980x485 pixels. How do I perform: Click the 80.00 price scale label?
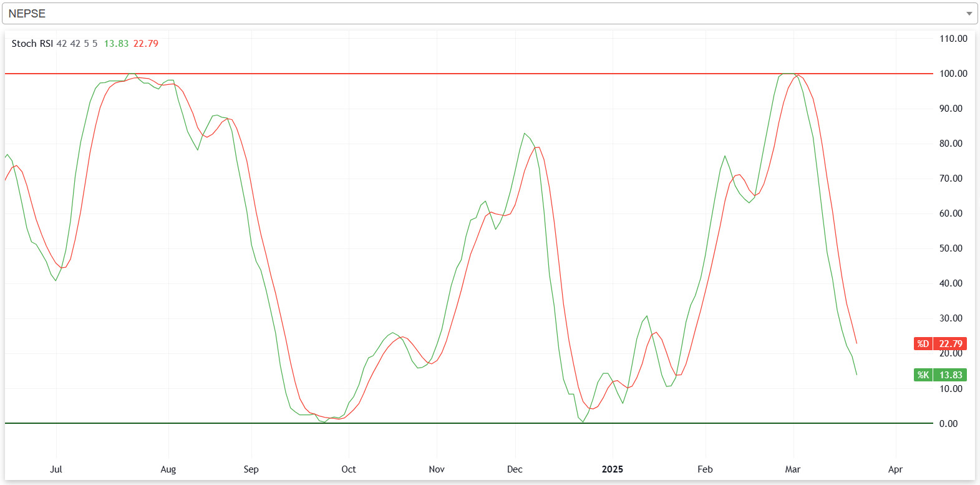tap(951, 144)
